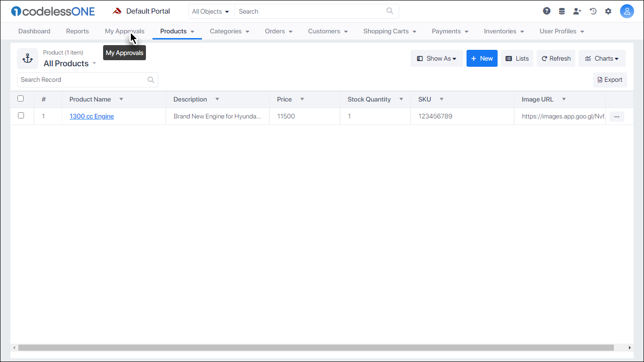The width and height of the screenshot is (644, 362).
Task: Check the select-all checkbox in table header
Action: tap(21, 99)
